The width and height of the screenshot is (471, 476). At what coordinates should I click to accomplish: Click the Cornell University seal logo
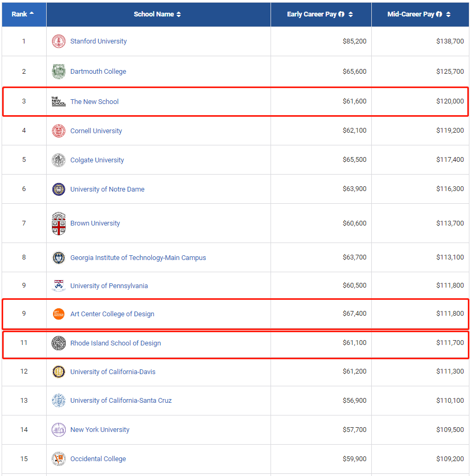[58, 131]
